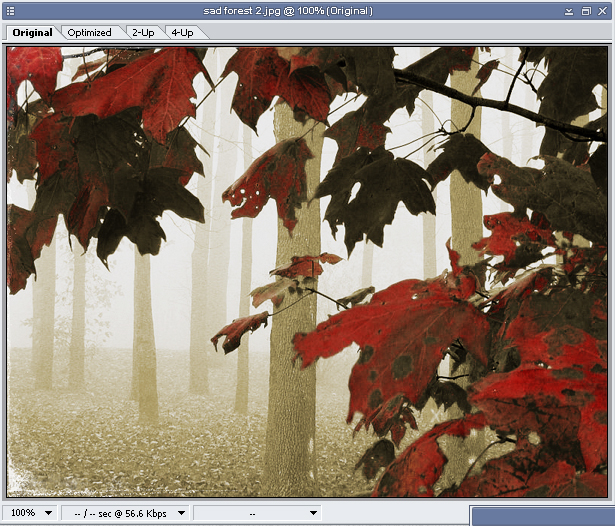Expand the rightmost image info dropdown arrow
Viewport: 615px width, 526px height.
313,513
